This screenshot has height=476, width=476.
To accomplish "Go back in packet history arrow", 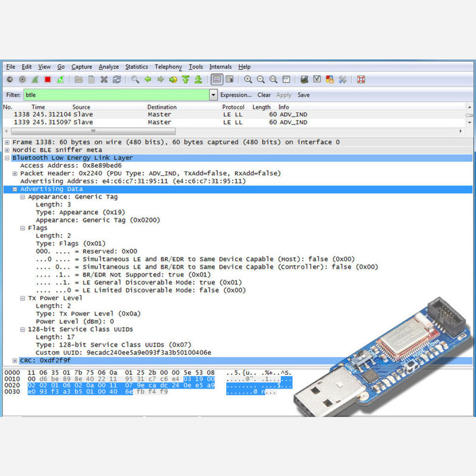I will tap(148, 80).
